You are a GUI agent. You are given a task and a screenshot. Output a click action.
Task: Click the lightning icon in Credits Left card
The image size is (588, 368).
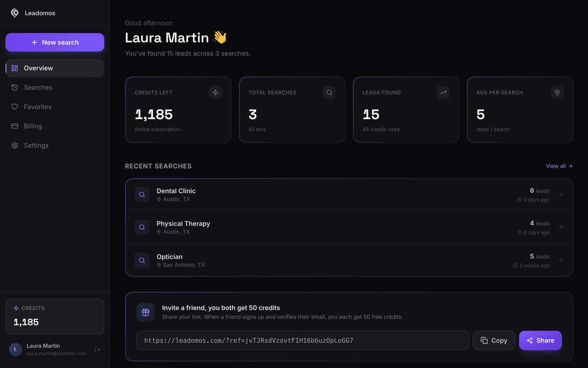(215, 92)
